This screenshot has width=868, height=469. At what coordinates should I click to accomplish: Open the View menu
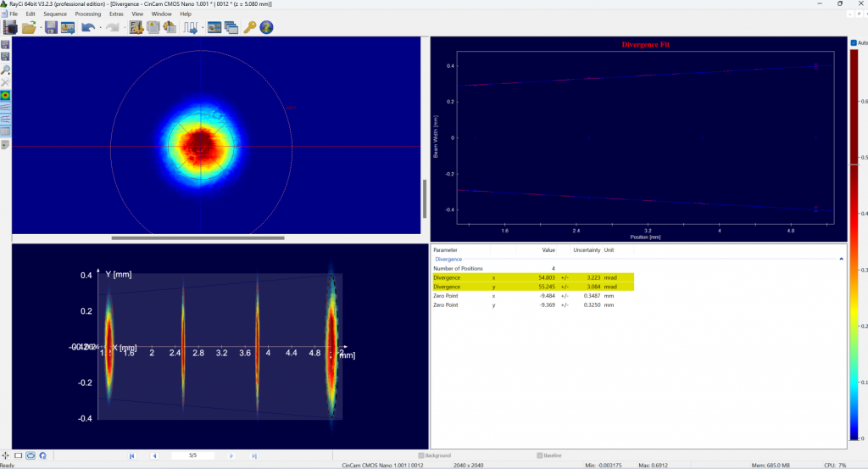[x=137, y=14]
